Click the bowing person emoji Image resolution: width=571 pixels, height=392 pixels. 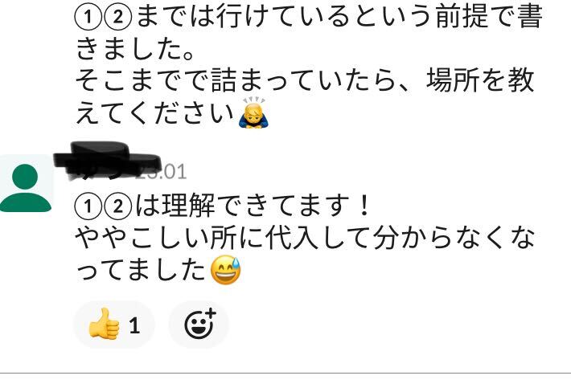[x=253, y=112]
